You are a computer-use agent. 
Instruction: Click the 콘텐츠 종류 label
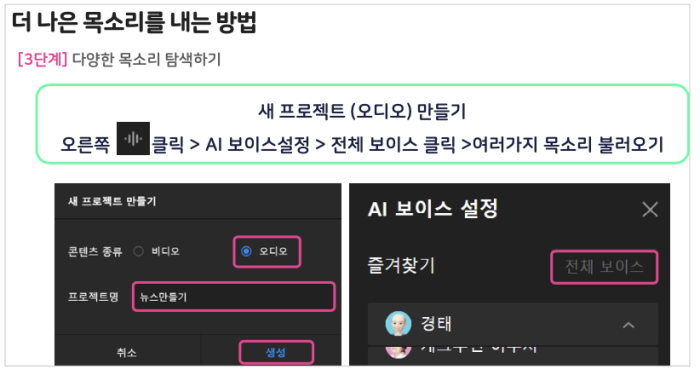[95, 251]
